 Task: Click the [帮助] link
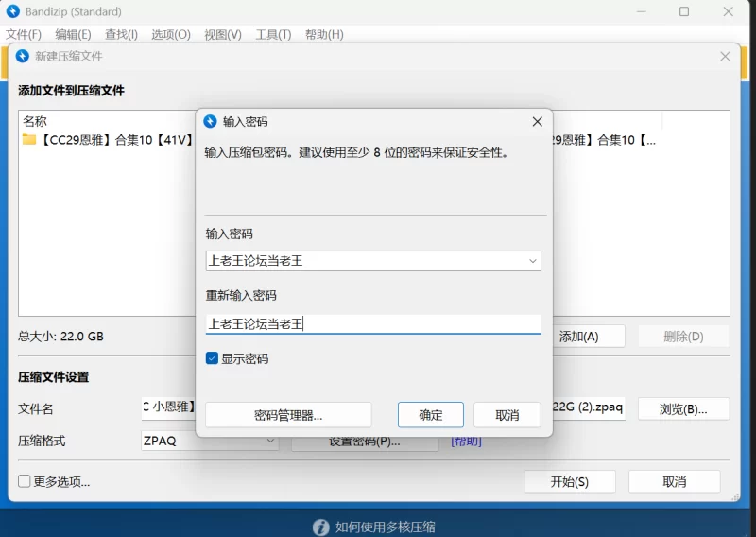(x=466, y=441)
